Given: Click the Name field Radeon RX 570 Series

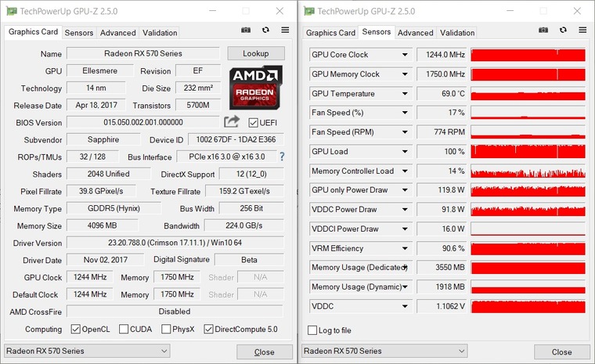Looking at the screenshot, I should 143,53.
